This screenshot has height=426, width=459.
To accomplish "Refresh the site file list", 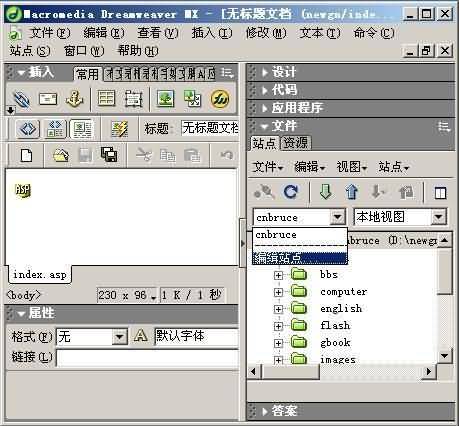I will point(291,192).
